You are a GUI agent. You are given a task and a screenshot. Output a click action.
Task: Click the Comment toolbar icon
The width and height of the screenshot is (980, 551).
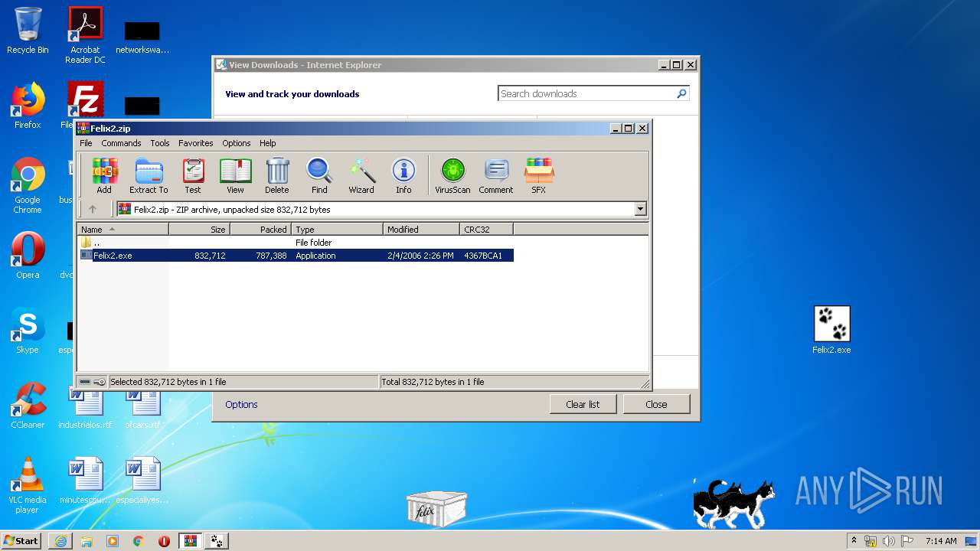pos(496,176)
